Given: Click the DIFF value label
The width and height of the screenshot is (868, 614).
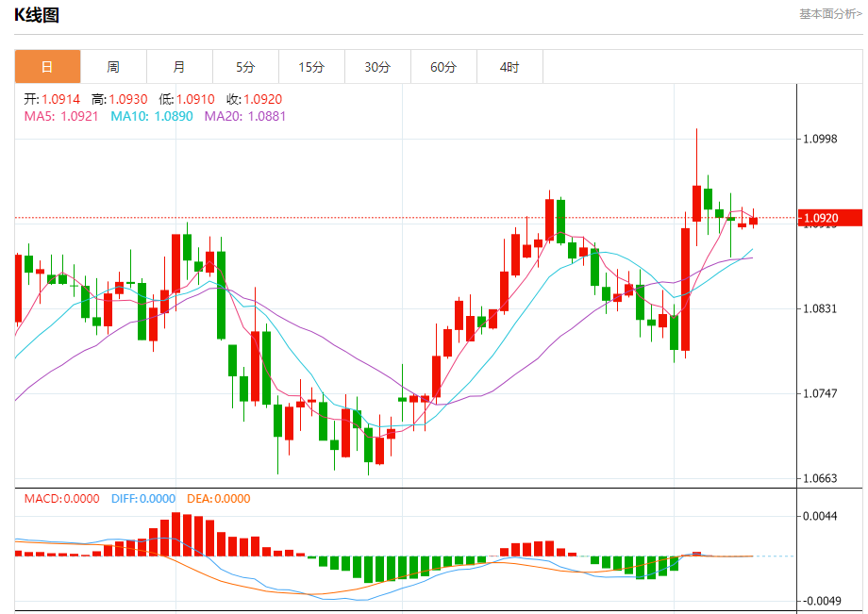Looking at the screenshot, I should (x=143, y=498).
